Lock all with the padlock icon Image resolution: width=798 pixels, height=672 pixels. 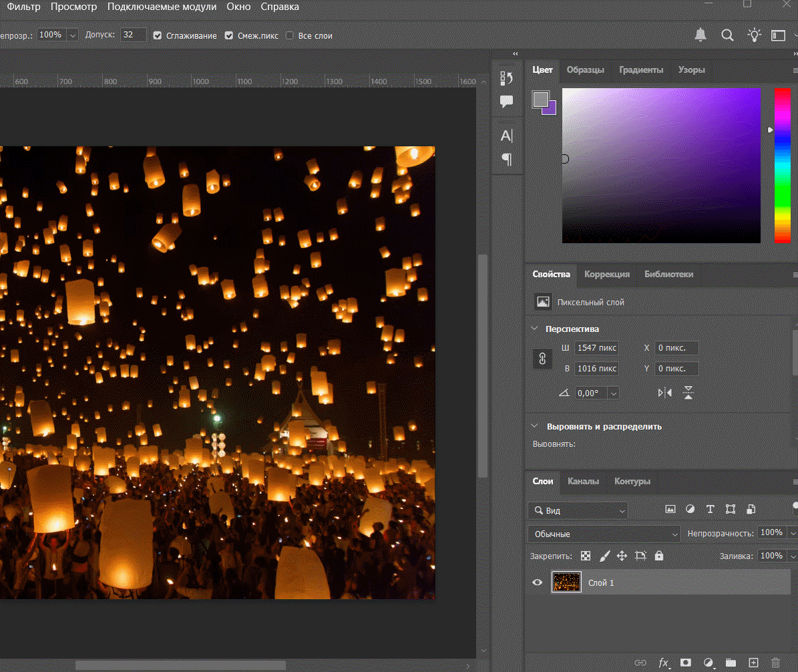[x=659, y=556]
